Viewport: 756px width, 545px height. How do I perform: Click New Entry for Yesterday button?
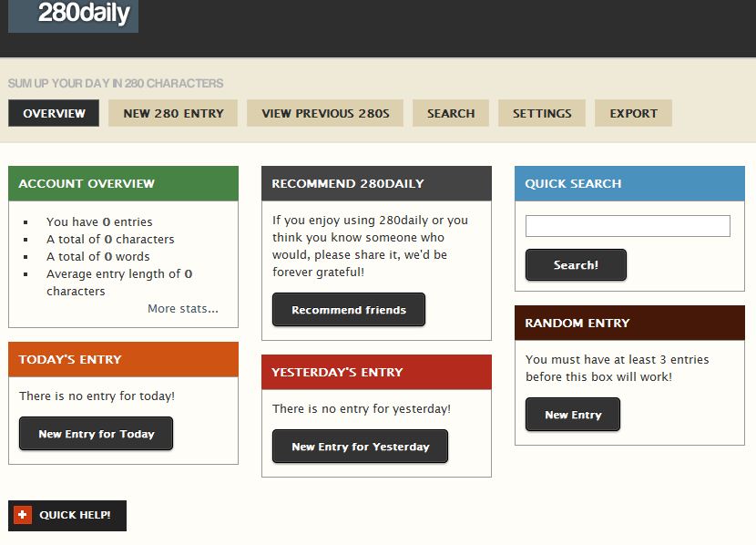click(360, 447)
